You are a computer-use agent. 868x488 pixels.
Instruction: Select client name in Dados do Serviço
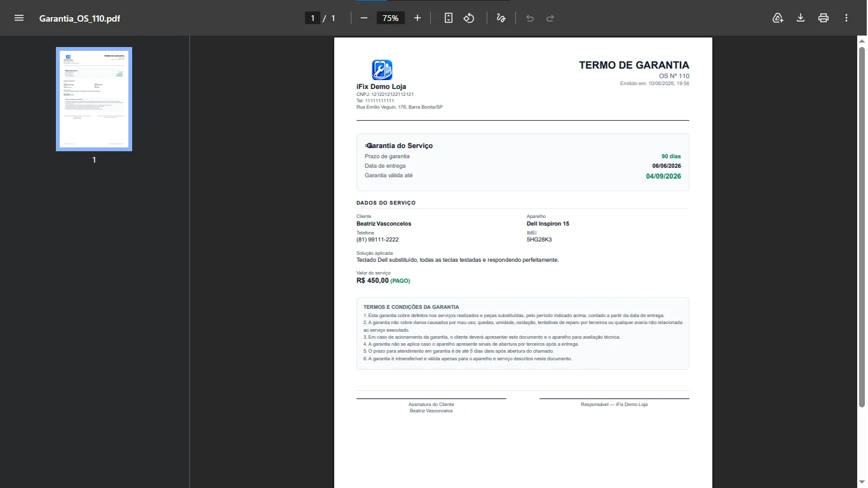pos(384,224)
